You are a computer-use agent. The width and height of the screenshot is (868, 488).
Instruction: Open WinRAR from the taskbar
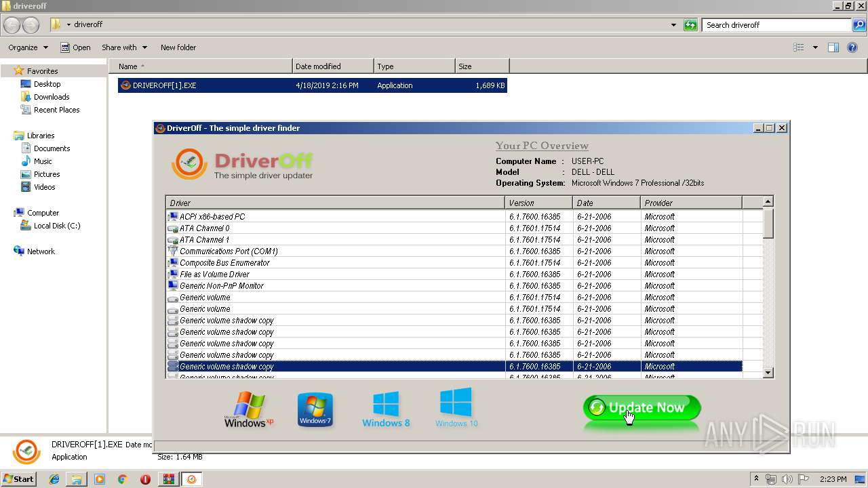pos(168,479)
